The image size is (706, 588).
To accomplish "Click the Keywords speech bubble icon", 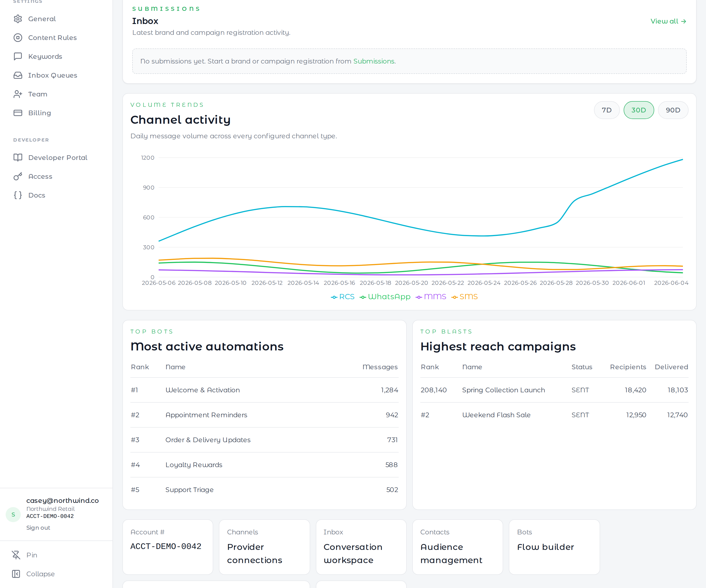I will coord(18,56).
